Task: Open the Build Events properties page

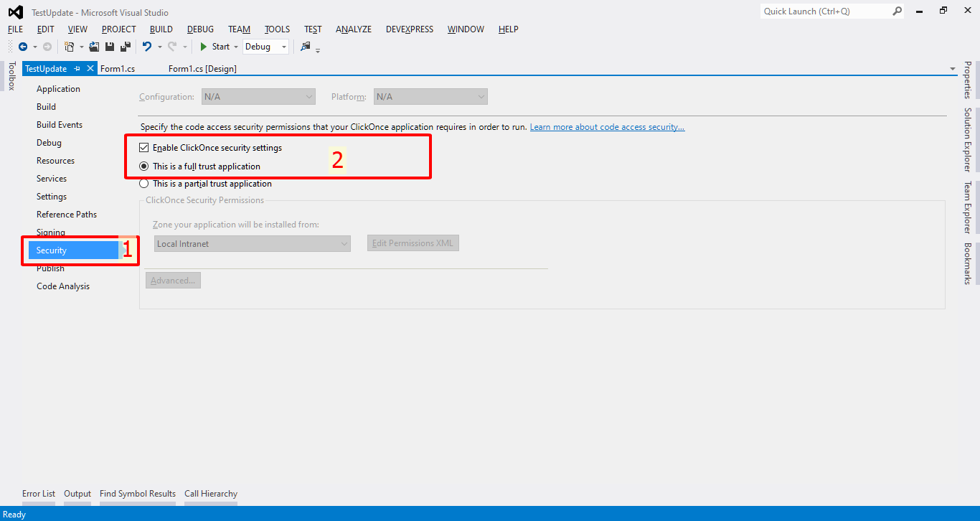Action: (60, 125)
